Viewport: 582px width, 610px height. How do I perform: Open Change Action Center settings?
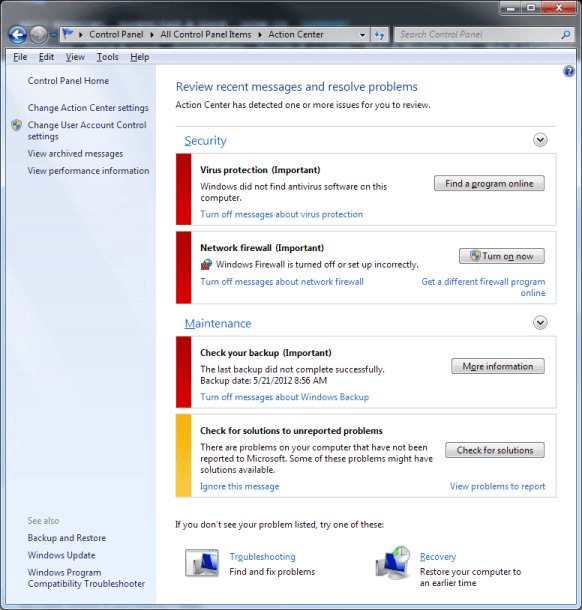(x=88, y=107)
